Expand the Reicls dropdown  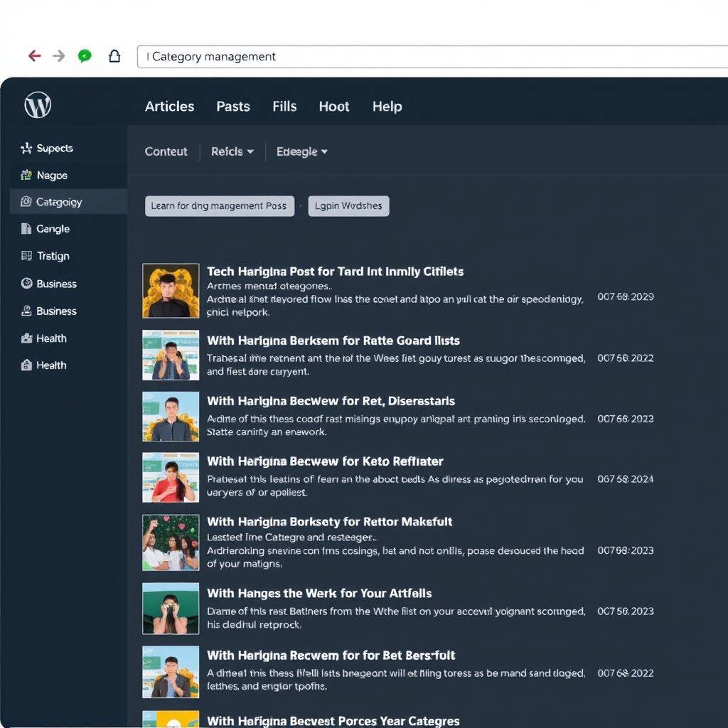click(232, 151)
